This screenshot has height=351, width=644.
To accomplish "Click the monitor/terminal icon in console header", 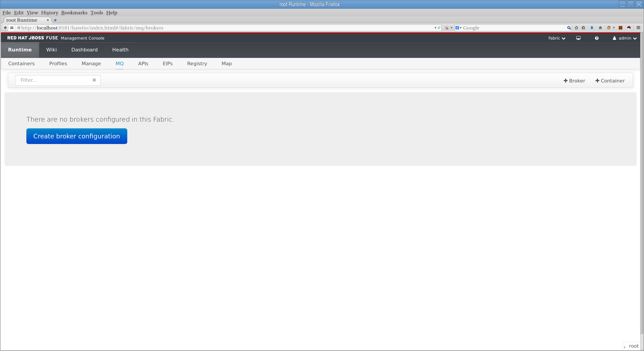I will (578, 38).
